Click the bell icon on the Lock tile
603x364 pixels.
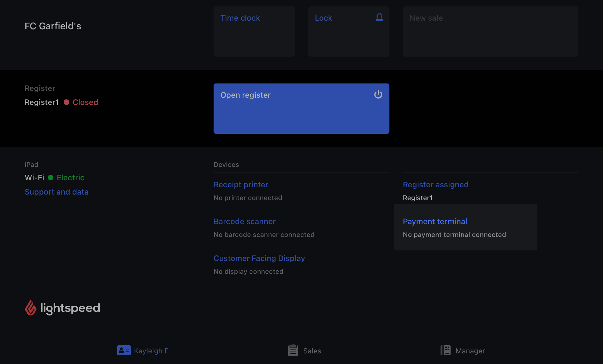(379, 17)
